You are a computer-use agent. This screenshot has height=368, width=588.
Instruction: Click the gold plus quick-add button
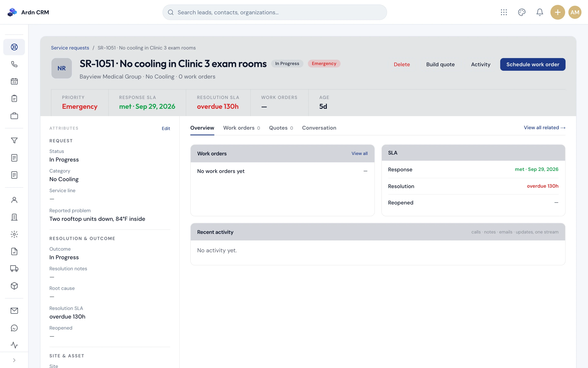tap(558, 12)
